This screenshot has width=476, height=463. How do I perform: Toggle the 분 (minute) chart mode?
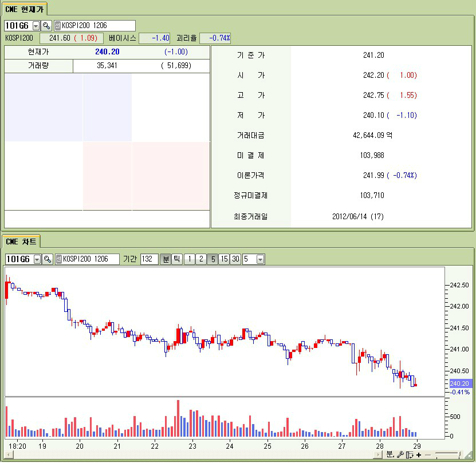coord(166,259)
